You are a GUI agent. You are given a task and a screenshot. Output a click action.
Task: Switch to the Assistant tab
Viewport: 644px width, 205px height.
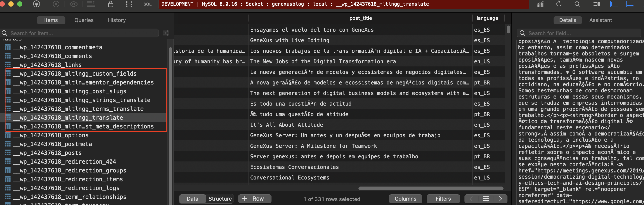point(601,20)
